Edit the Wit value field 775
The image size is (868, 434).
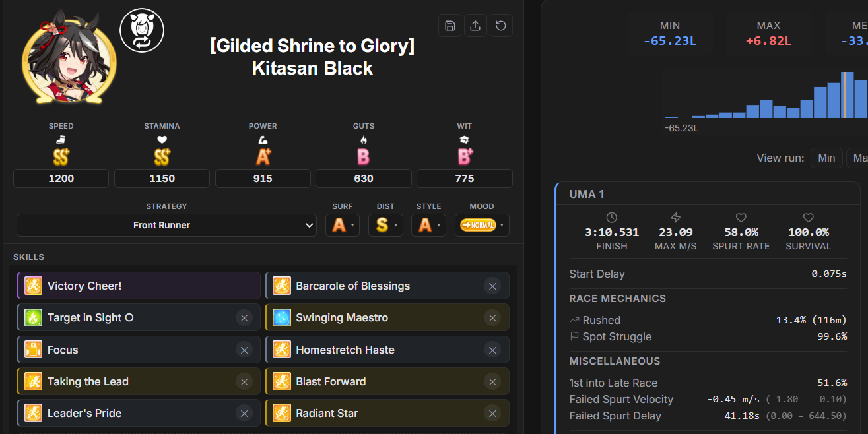point(465,179)
